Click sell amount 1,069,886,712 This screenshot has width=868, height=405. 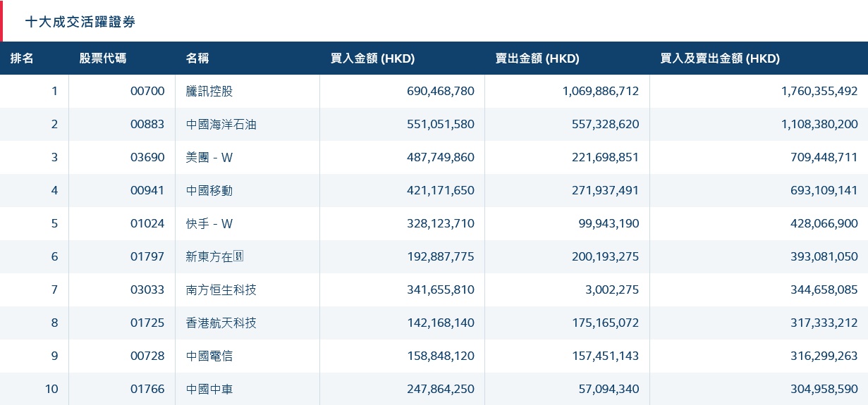(601, 91)
